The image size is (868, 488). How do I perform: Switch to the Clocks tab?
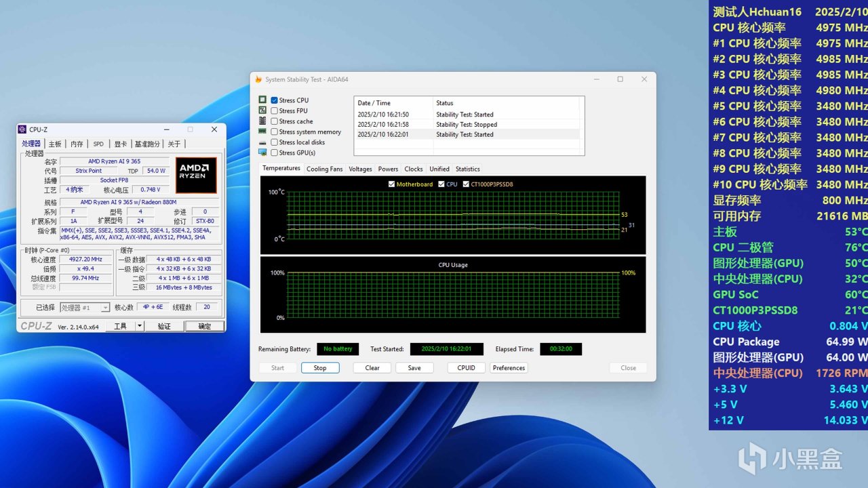414,169
